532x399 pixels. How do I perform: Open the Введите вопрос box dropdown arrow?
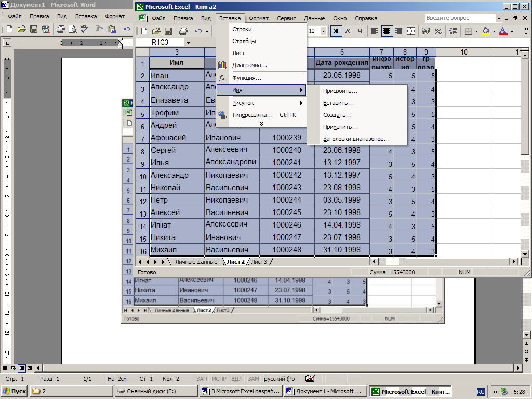pyautogui.click(x=499, y=18)
